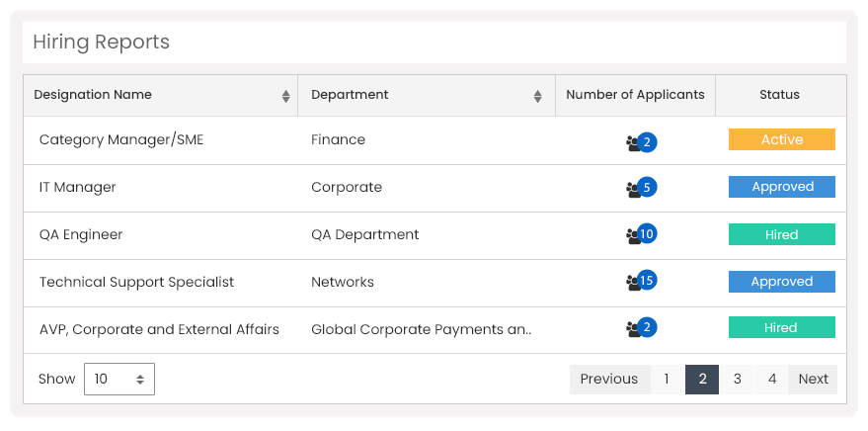Select pagination page 3

coord(737,379)
